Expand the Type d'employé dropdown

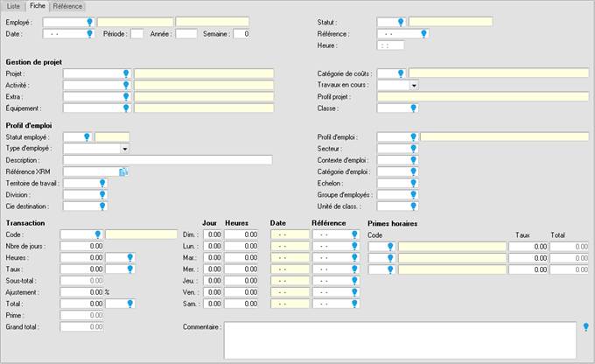[x=125, y=149]
